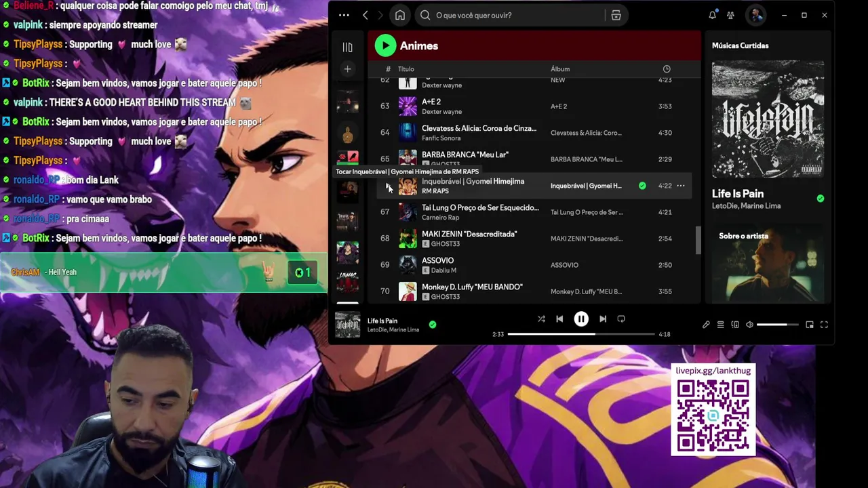Click large Life Is Pain cover art
Image resolution: width=868 pixels, height=488 pixels.
768,119
